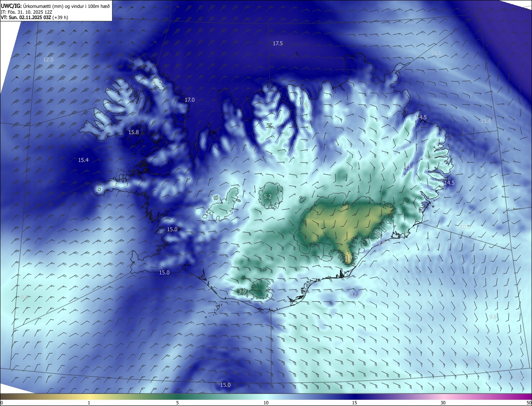The height and width of the screenshot is (406, 532).
Task: Click the '10' tick on the colour scale
Action: [x=266, y=403]
